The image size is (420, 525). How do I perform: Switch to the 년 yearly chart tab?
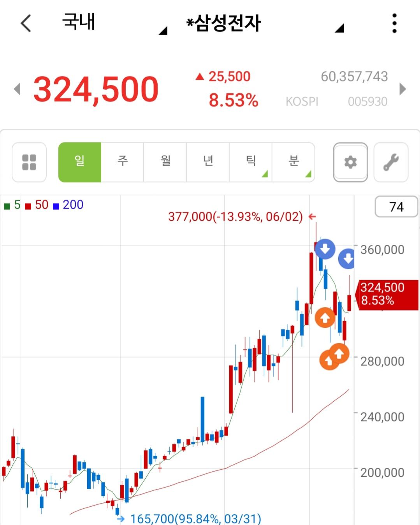(x=208, y=162)
